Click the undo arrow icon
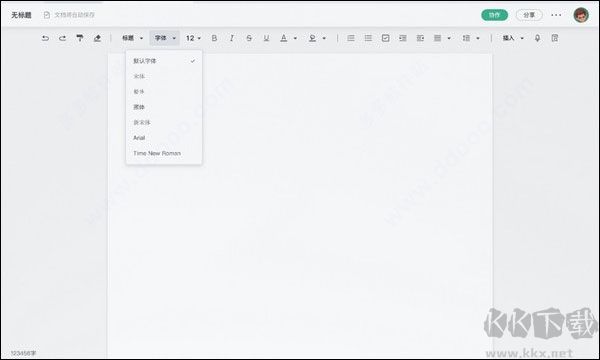 click(x=45, y=38)
